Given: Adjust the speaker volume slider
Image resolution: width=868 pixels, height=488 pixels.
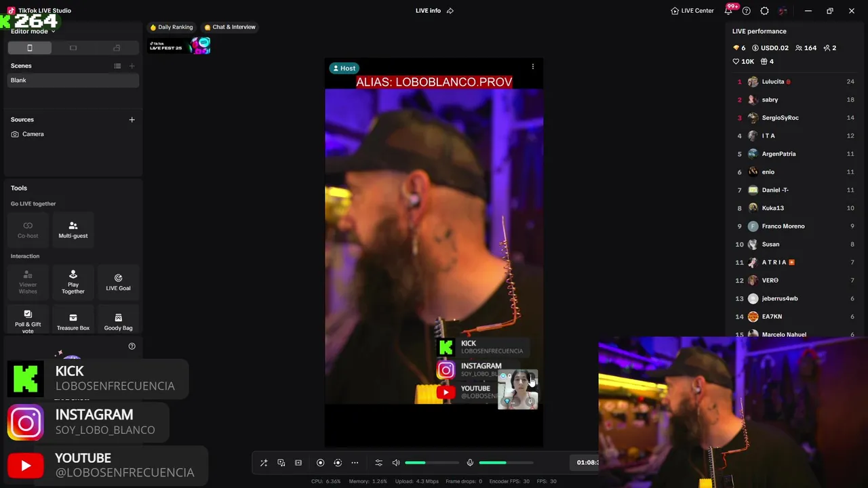Looking at the screenshot, I should point(432,463).
